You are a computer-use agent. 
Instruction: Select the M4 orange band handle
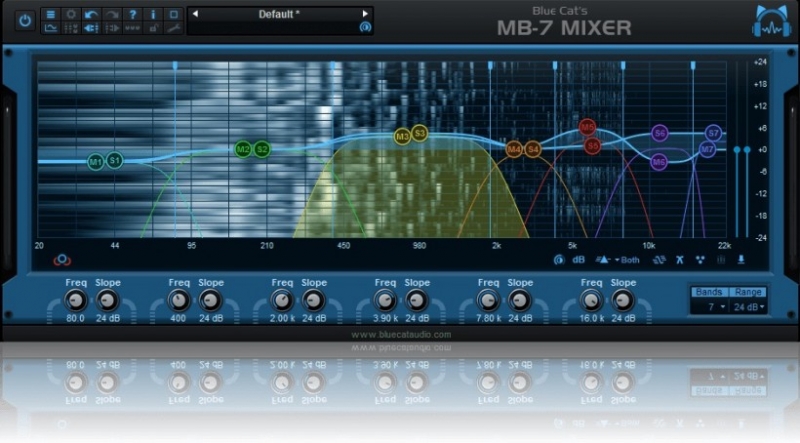click(514, 149)
